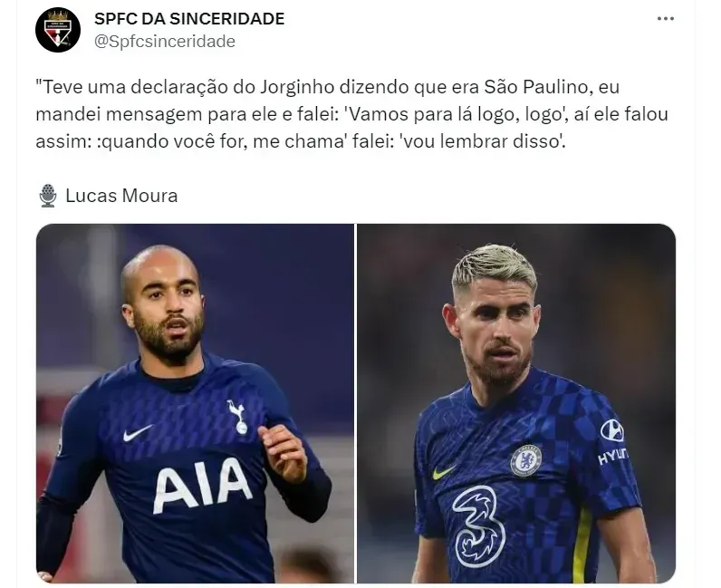Click the Hyundai logo on the sleeve
The height and width of the screenshot is (588, 721).
coord(613,442)
